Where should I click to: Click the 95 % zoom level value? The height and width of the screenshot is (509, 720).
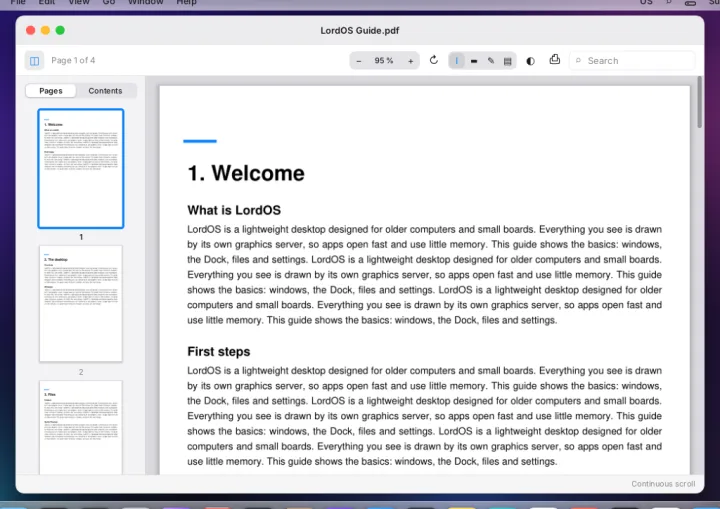(384, 61)
